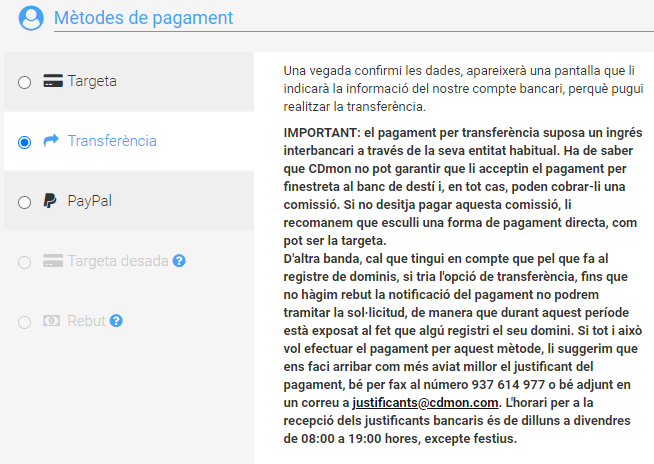This screenshot has height=464, width=654.
Task: Choose the PayPal payment label
Action: [x=90, y=201]
